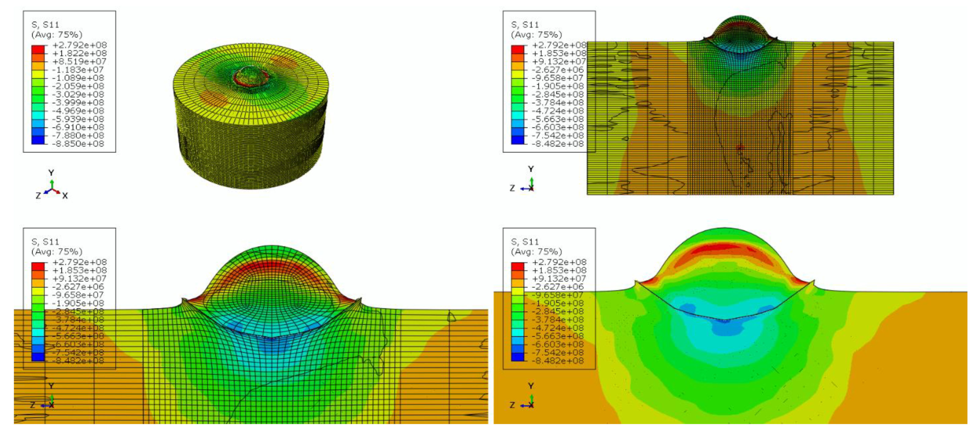
Task: Click the +1.822e+08 legend value
Action: tap(79, 53)
